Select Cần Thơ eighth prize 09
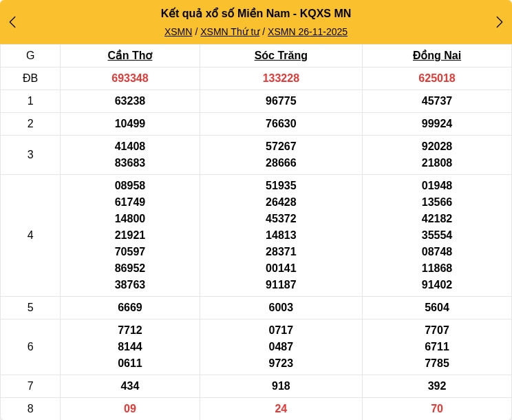Viewport: 512px width, 420px height. point(130,409)
